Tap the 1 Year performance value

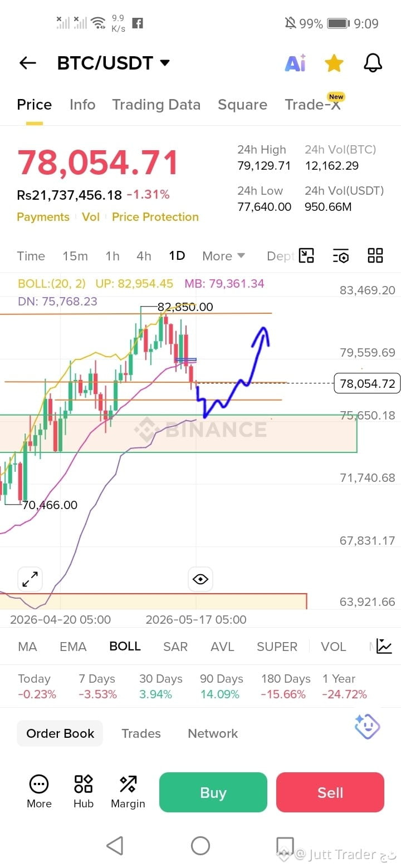344,694
